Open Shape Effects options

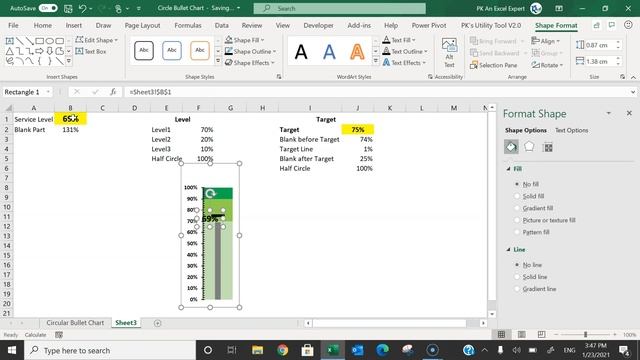tap(249, 63)
